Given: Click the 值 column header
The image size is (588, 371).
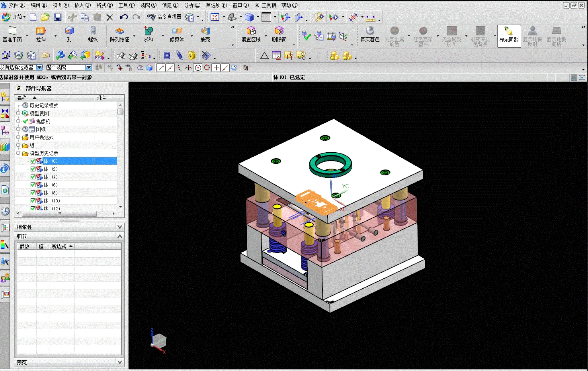Looking at the screenshot, I should point(43,247).
